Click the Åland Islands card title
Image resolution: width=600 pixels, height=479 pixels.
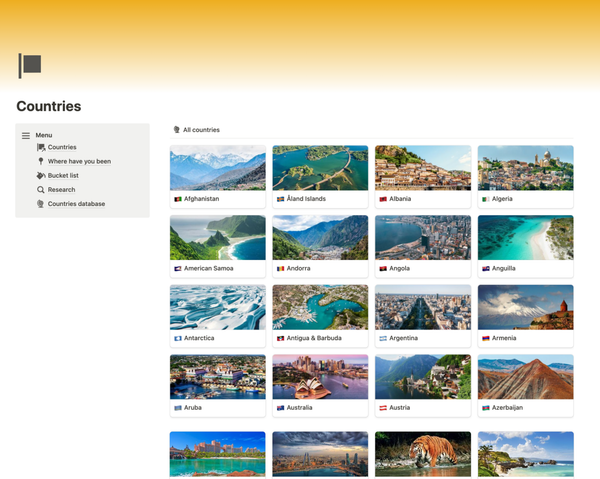point(306,199)
